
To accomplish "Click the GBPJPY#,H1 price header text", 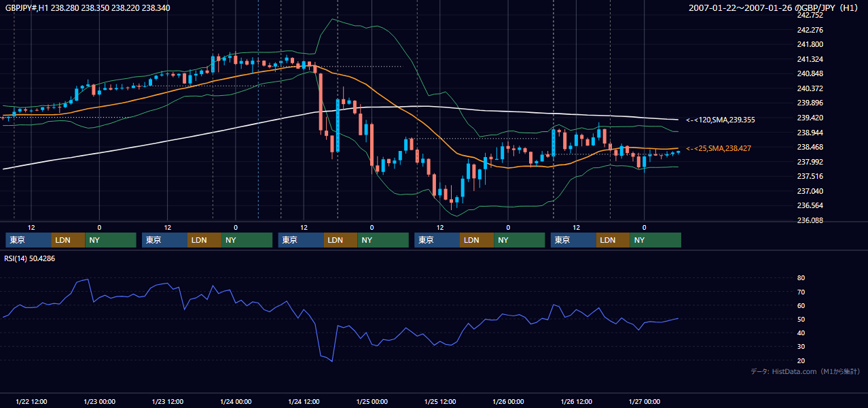I will (88, 8).
